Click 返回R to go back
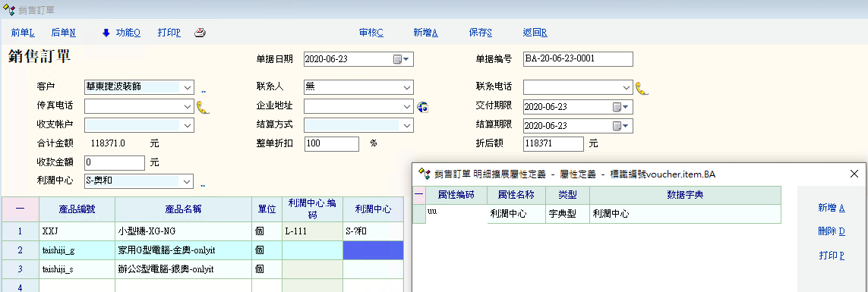 click(535, 33)
